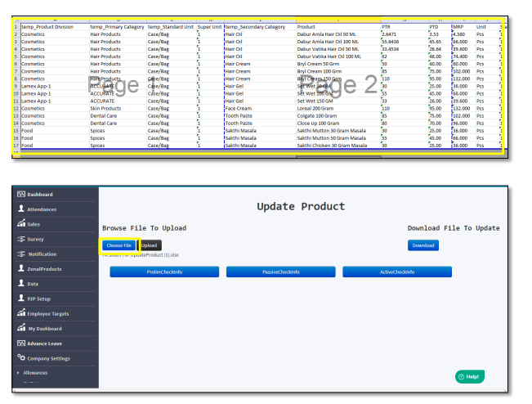Click the Advance Leave icon

click(x=21, y=343)
